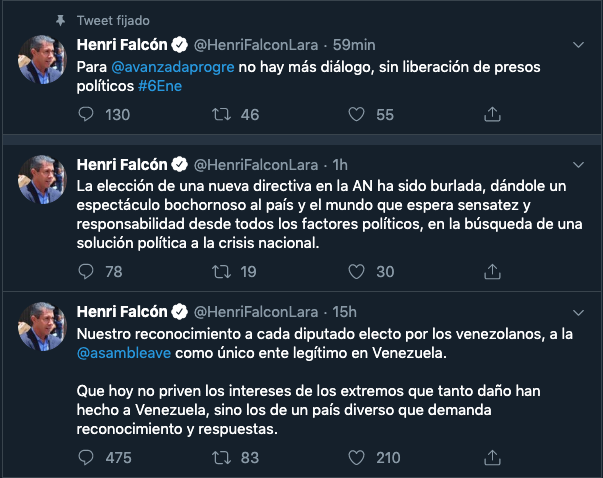The width and height of the screenshot is (603, 478).
Task: Expand options chevron on the 15h tweet
Action: pyautogui.click(x=577, y=310)
